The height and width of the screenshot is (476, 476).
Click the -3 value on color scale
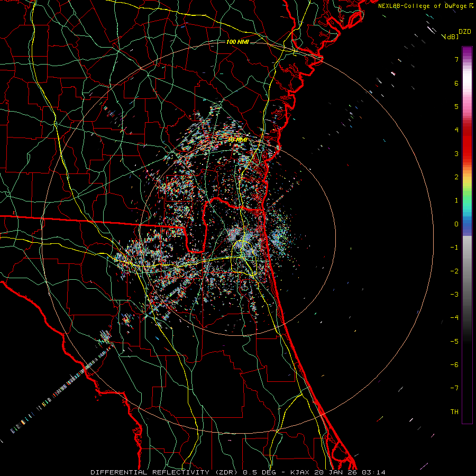click(454, 295)
